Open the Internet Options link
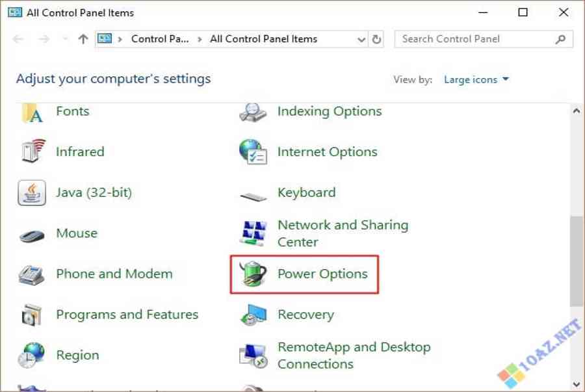This screenshot has width=585, height=392. point(327,152)
